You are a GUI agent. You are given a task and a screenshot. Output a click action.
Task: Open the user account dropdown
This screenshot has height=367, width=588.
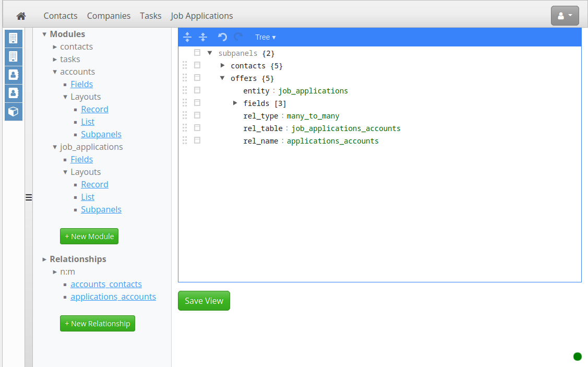565,16
